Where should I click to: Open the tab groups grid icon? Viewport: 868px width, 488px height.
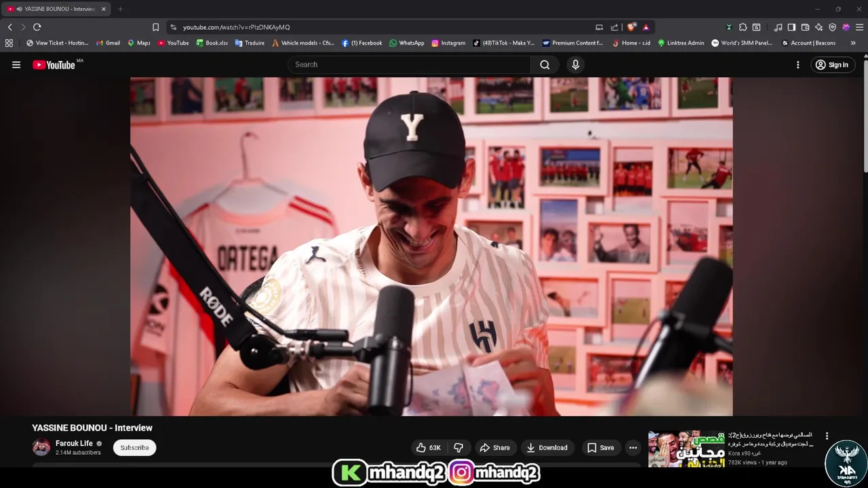tap(9, 43)
